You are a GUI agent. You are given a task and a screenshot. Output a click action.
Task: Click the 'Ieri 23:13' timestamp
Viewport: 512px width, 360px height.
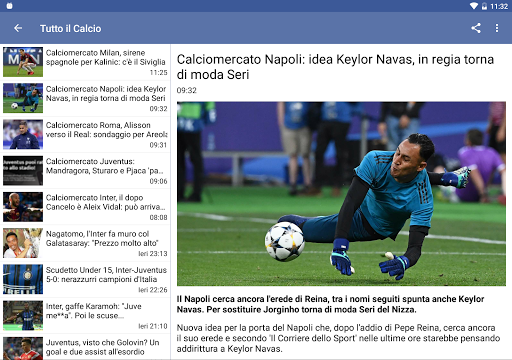pyautogui.click(x=153, y=254)
